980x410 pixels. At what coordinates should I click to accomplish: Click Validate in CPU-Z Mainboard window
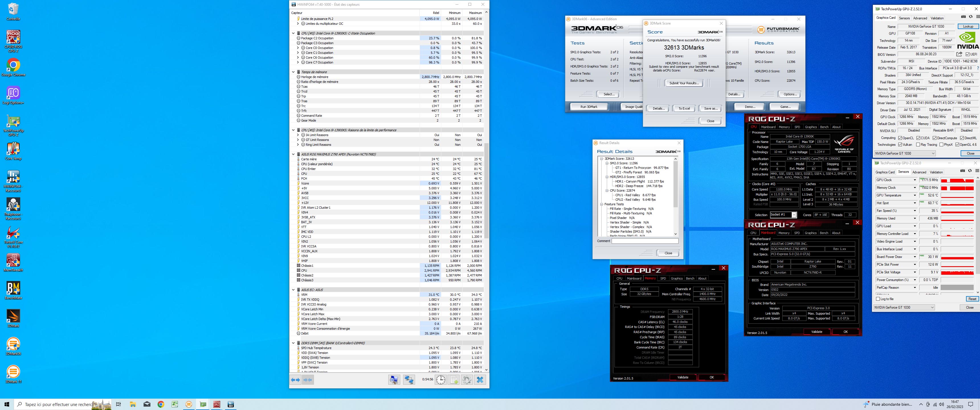point(816,332)
